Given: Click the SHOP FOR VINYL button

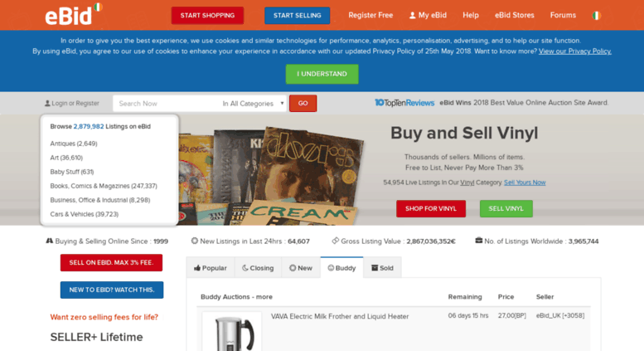Looking at the screenshot, I should (431, 208).
